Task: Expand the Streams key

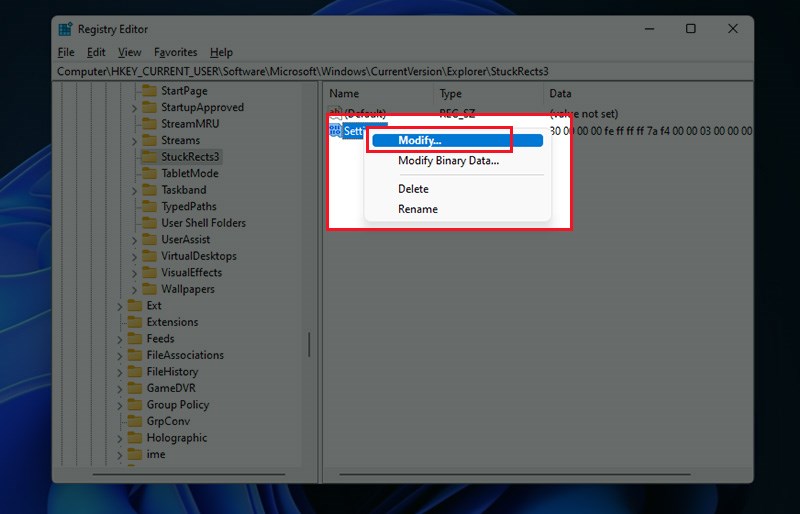Action: tap(134, 141)
